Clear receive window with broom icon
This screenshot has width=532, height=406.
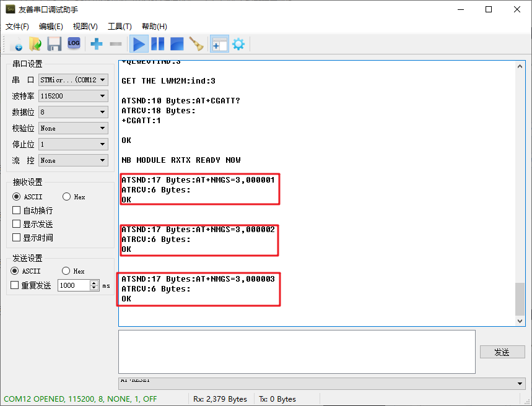pos(196,44)
